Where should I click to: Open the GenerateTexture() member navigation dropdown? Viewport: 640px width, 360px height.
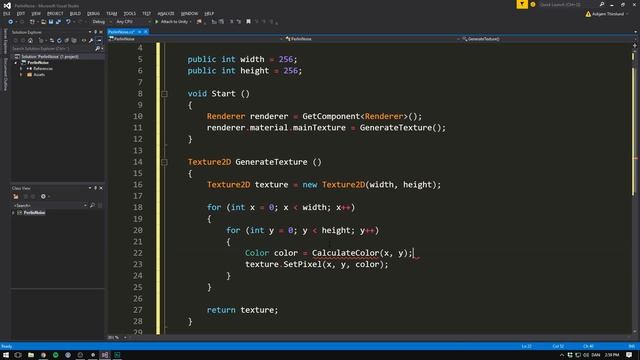pyautogui.click(x=547, y=39)
